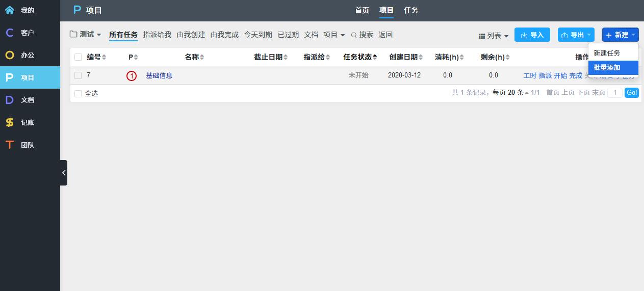Screen dimensions: 644x291
Task: Filter tasks by 已过期
Action: 288,35
